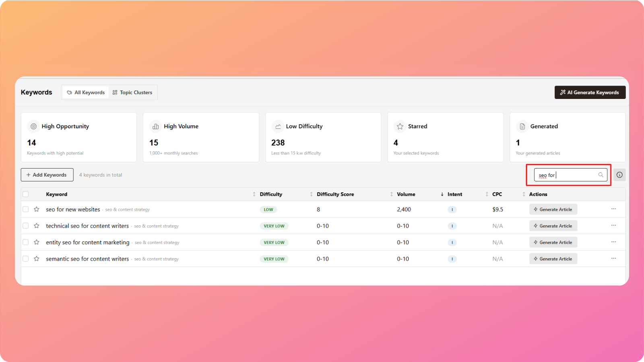The width and height of the screenshot is (644, 362).
Task: Select checkbox for 'semantic seo for content writers'
Action: click(26, 259)
